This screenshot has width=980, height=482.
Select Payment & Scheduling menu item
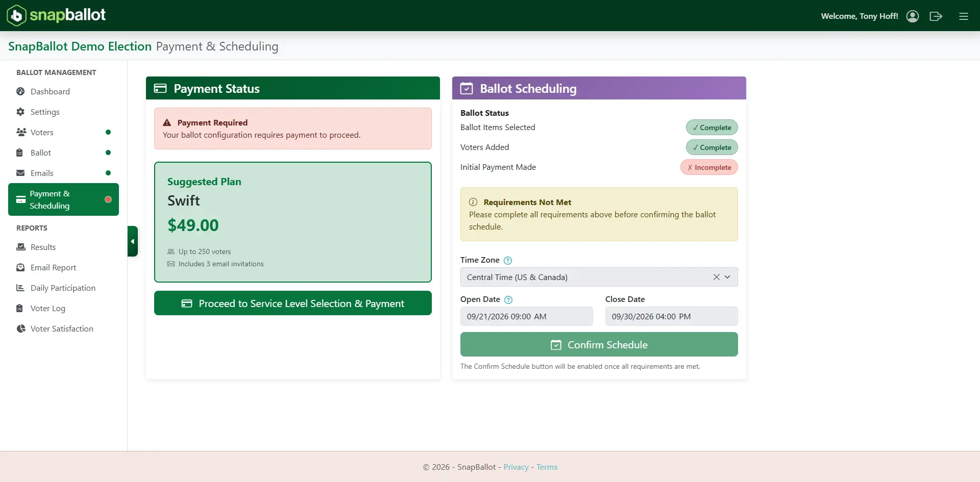click(63, 199)
